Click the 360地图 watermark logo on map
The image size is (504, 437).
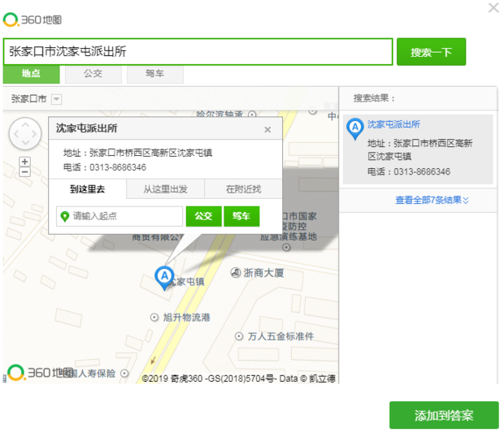[40, 373]
